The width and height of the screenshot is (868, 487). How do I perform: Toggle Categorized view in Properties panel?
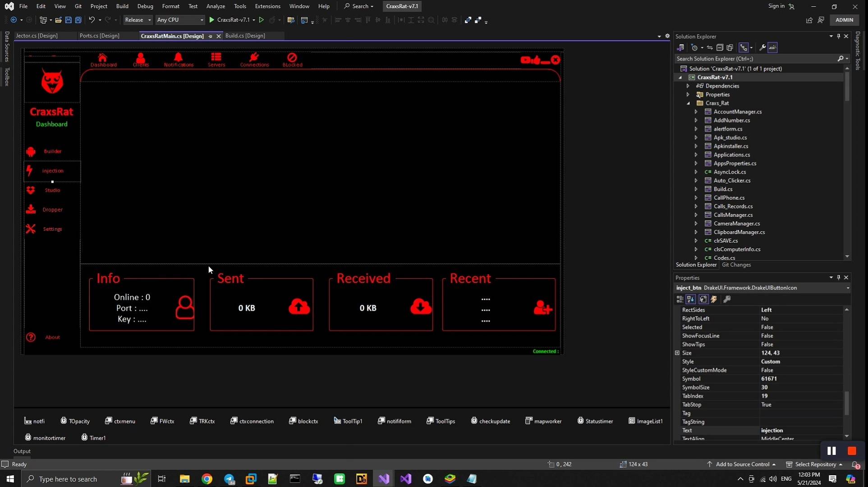coord(680,299)
